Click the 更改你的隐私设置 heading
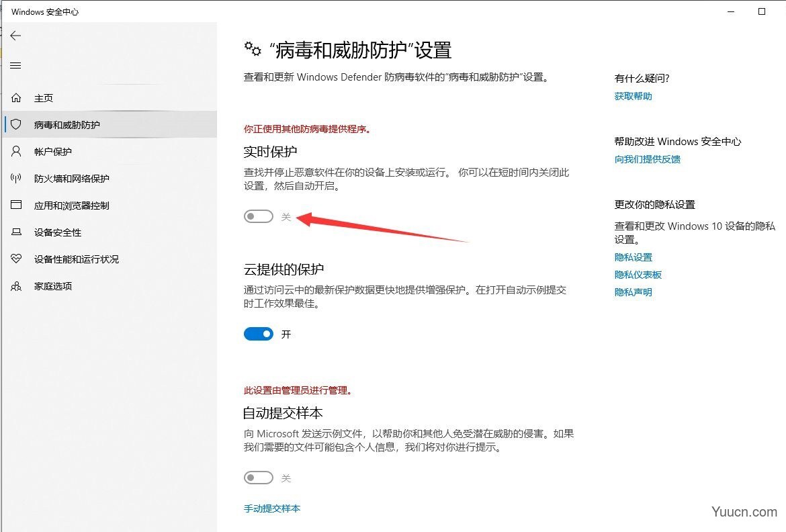 [655, 205]
